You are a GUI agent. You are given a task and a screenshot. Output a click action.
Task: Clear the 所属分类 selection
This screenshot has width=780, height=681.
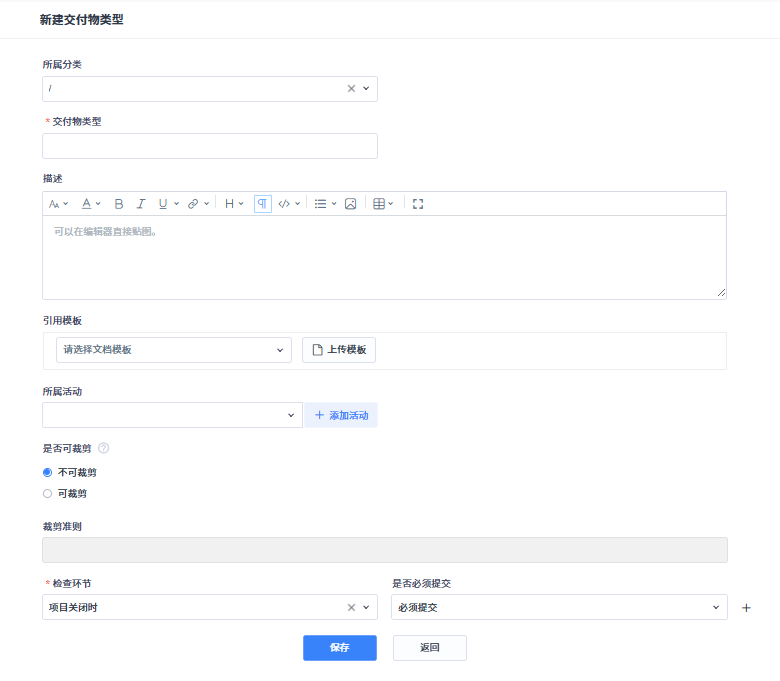[x=351, y=89]
